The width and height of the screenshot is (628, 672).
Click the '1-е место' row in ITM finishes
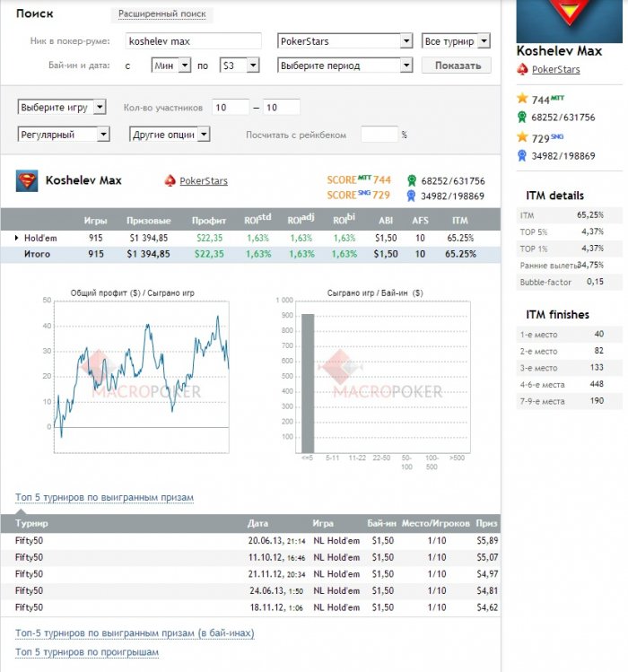point(570,335)
